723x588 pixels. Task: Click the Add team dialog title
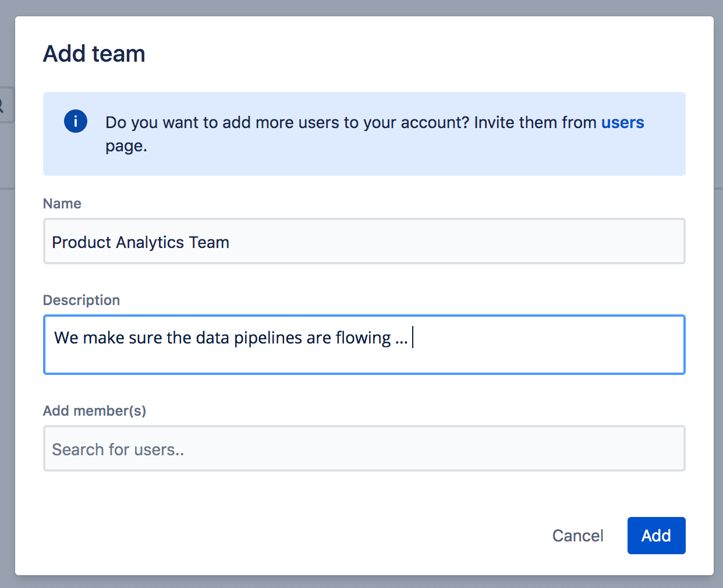[x=94, y=54]
